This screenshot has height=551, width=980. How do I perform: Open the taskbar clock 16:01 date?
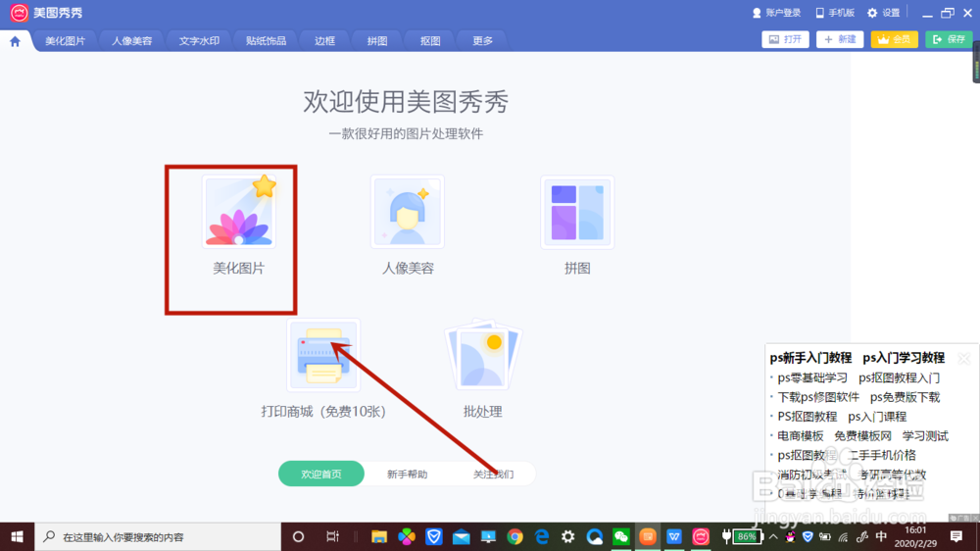pos(915,536)
